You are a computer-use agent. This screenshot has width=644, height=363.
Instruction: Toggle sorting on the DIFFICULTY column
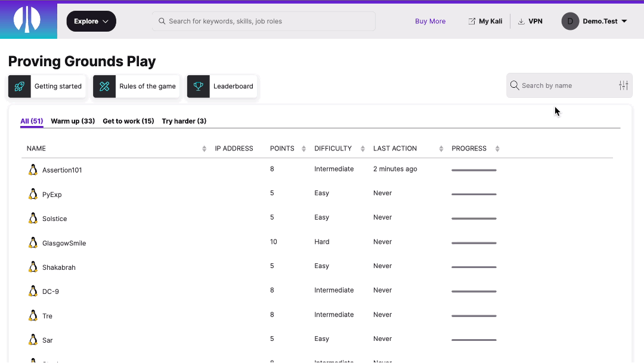[x=363, y=148]
